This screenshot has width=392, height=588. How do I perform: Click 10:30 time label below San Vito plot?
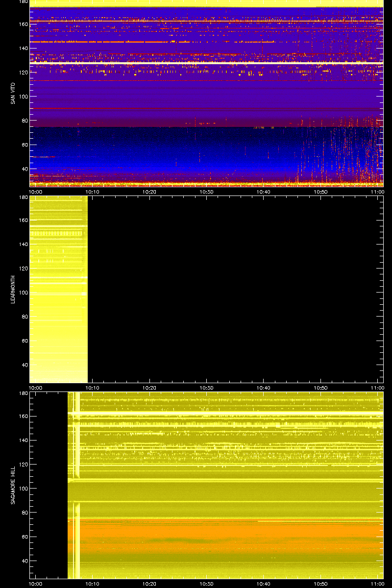click(x=207, y=192)
